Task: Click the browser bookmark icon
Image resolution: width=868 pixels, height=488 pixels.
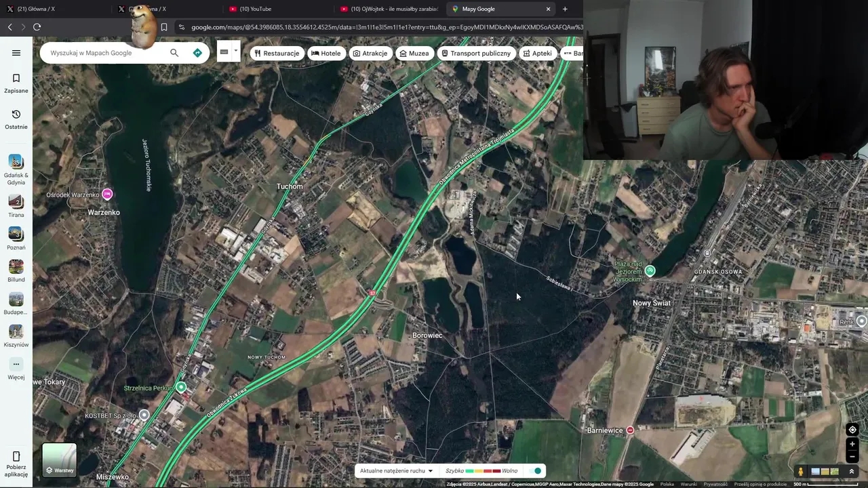Action: [x=163, y=27]
